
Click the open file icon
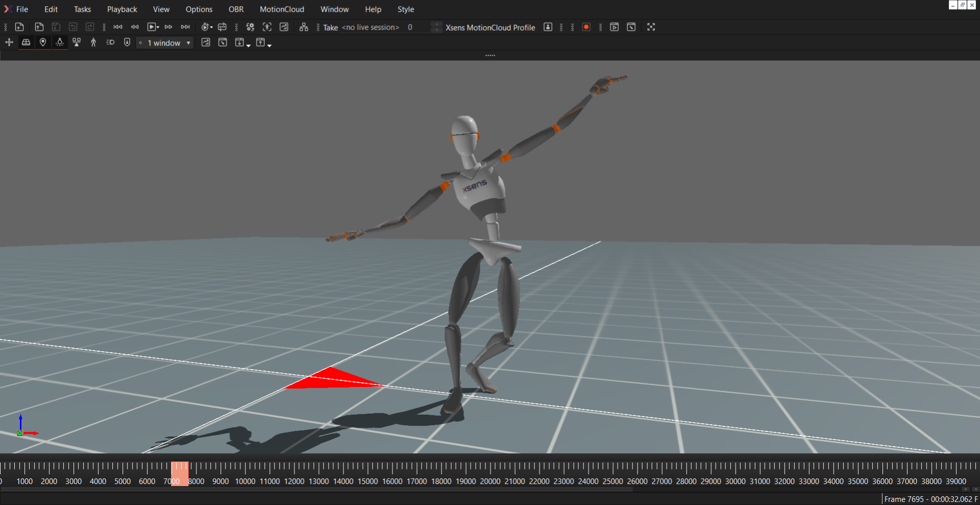[39, 27]
